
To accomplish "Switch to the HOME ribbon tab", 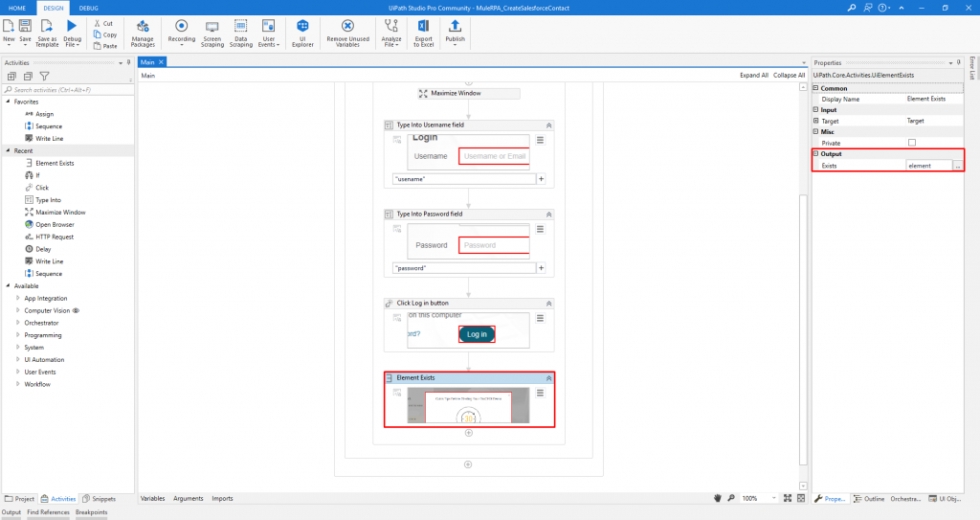I will (x=17, y=8).
